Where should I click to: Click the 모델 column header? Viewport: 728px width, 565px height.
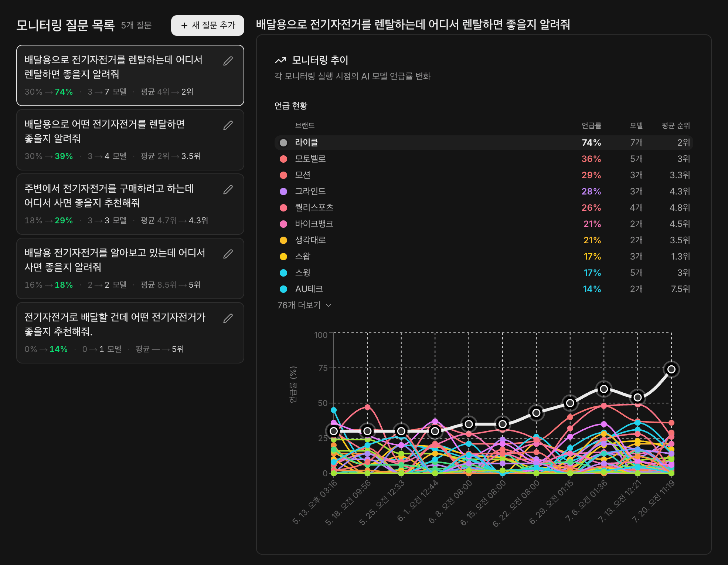click(x=636, y=126)
